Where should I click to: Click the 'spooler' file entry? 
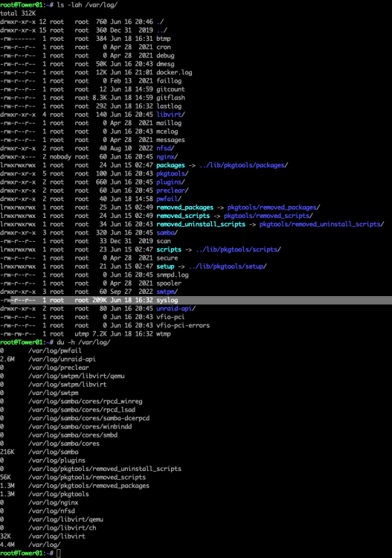169,283
